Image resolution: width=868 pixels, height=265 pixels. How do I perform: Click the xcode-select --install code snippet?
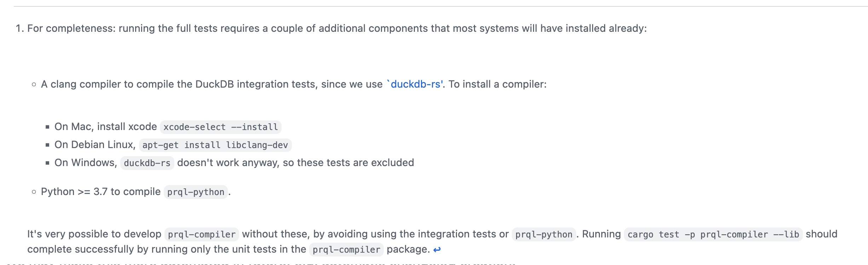point(221,127)
